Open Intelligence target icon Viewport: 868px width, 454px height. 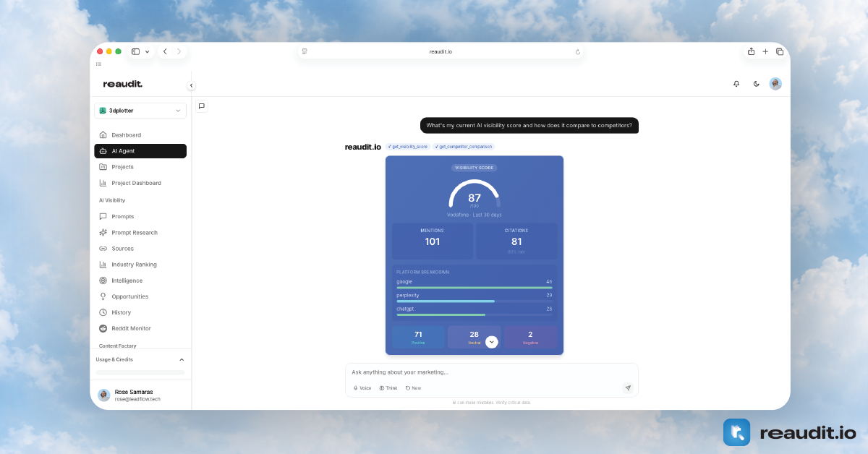click(x=103, y=280)
